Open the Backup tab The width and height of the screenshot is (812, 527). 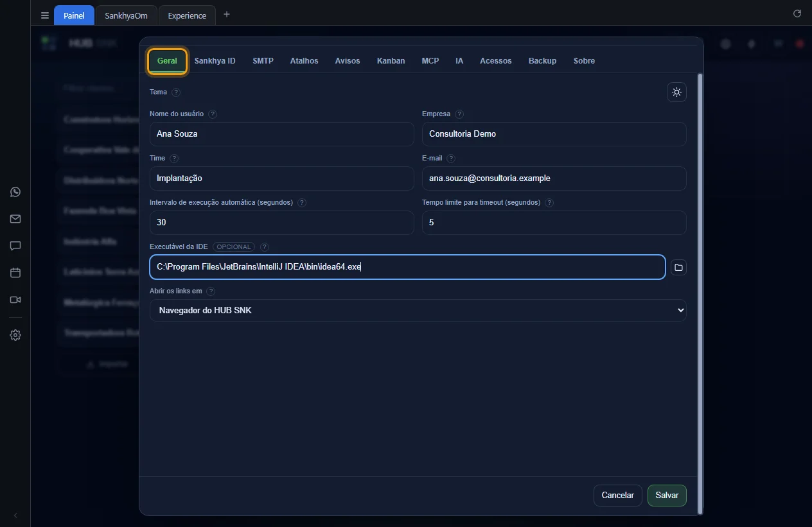[543, 61]
